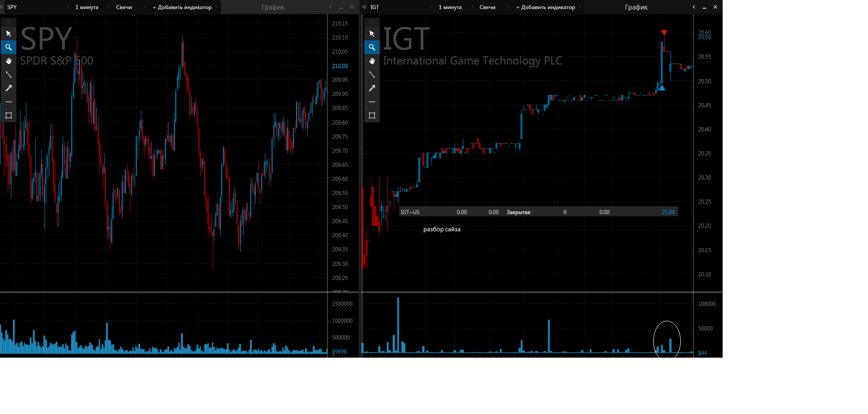Click the red sell marker triangle on IGT chart
Screen dimensions: 868x414
pyautogui.click(x=664, y=33)
